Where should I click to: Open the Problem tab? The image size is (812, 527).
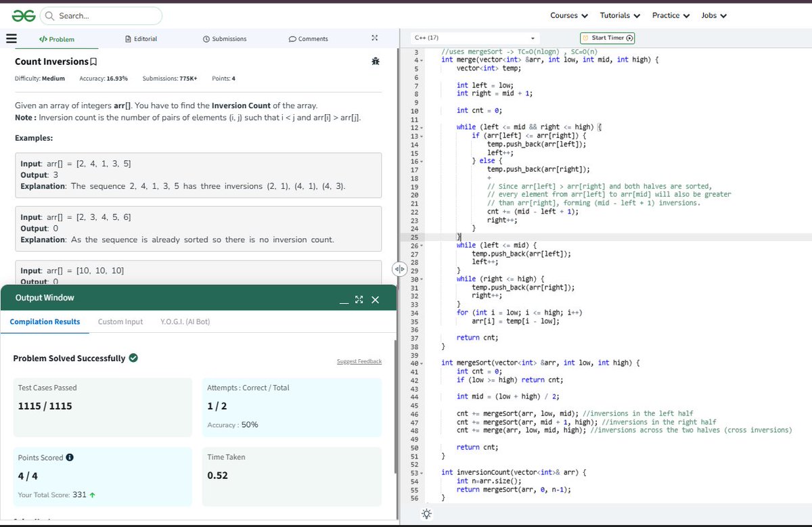click(57, 39)
